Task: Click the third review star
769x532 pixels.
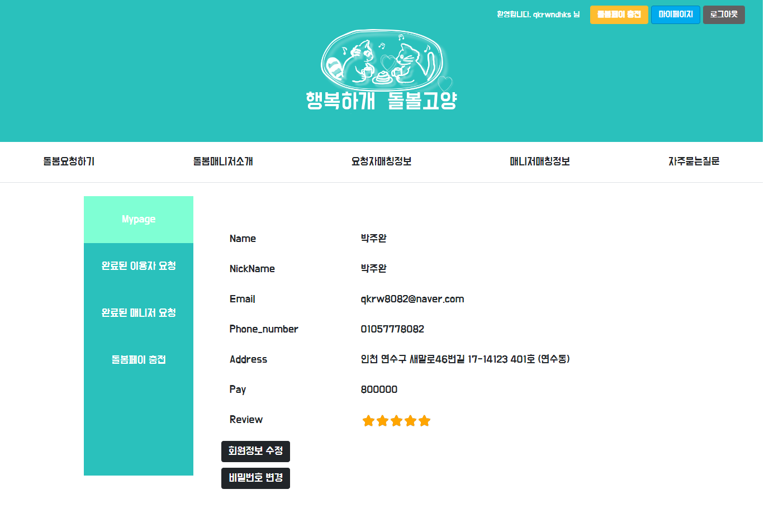Action: click(396, 421)
